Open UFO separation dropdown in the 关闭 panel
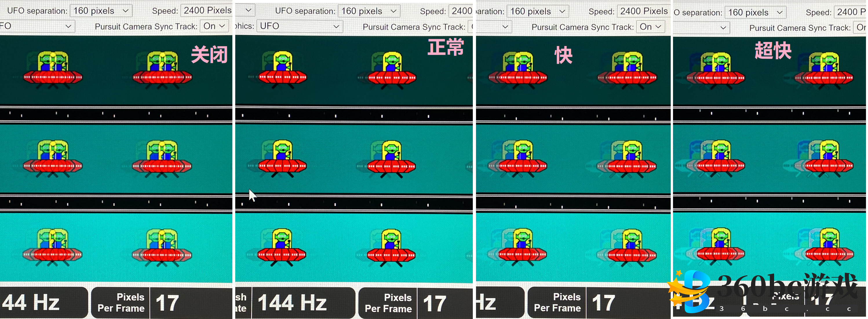The height and width of the screenshot is (319, 868). (x=101, y=11)
